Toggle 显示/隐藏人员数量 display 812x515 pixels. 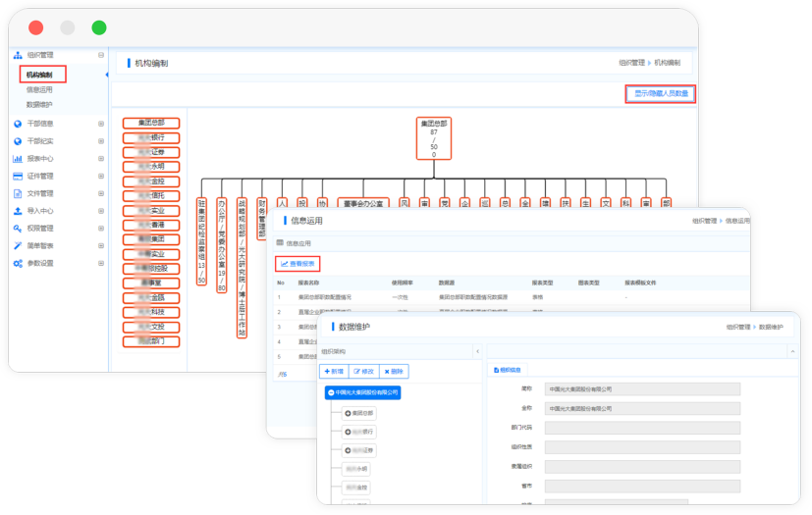point(661,94)
